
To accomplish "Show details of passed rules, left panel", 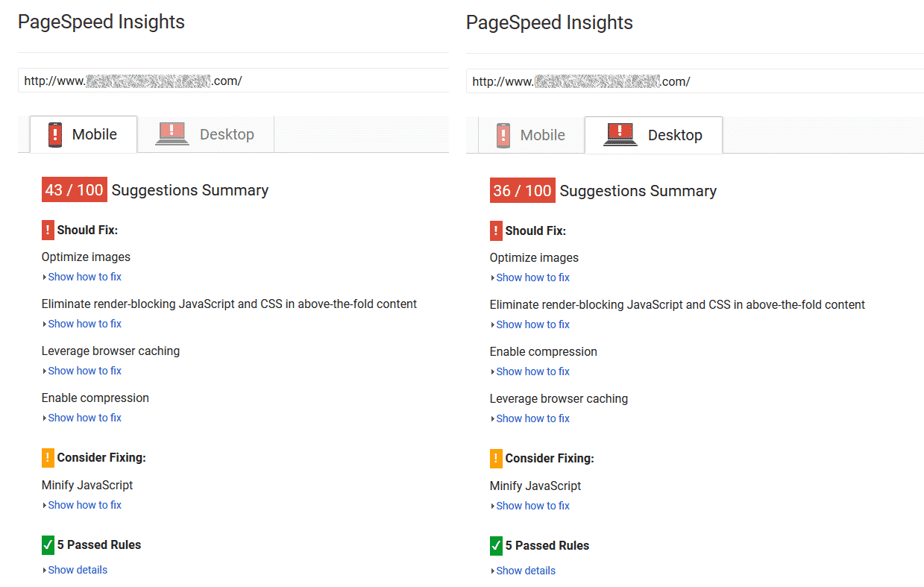I will click(x=75, y=570).
